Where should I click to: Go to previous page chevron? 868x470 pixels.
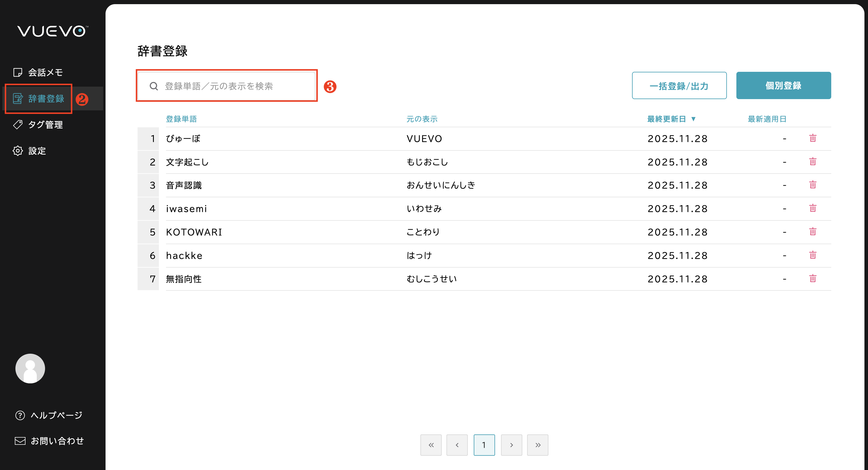457,445
